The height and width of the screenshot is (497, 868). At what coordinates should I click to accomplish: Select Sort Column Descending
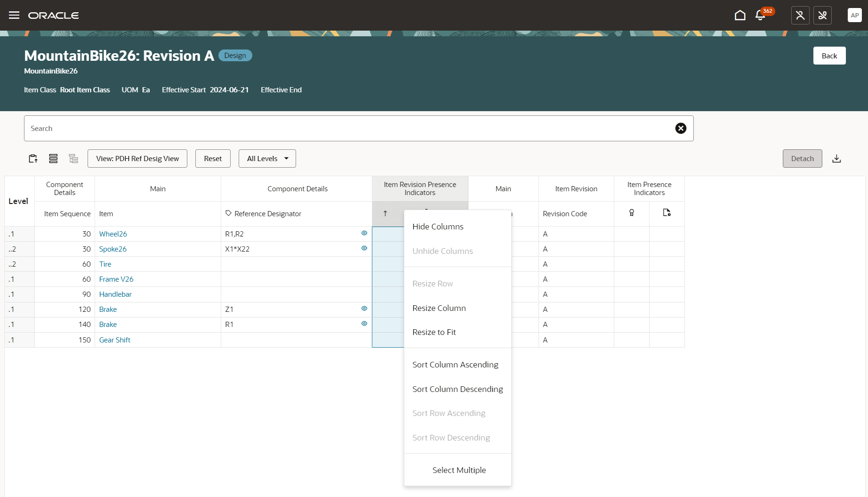[x=458, y=389]
